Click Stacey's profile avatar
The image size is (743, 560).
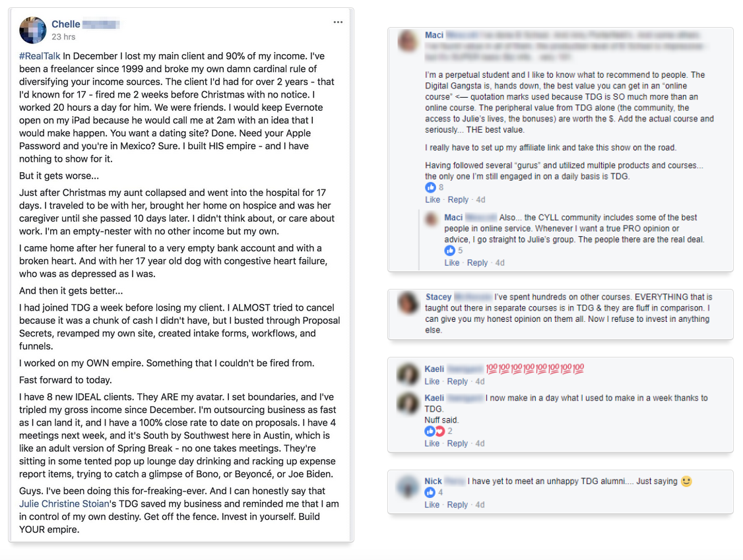coord(408,303)
